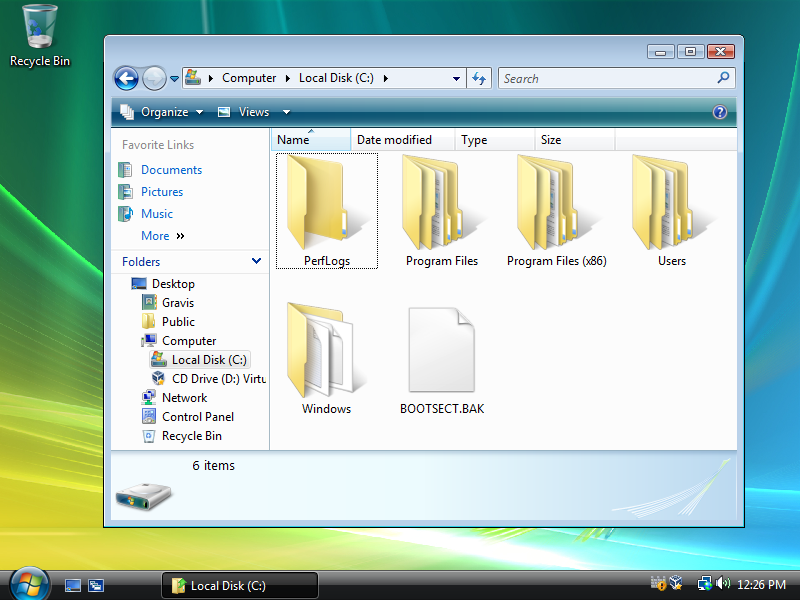800x600 pixels.
Task: Select the Users folder icon
Action: point(671,211)
